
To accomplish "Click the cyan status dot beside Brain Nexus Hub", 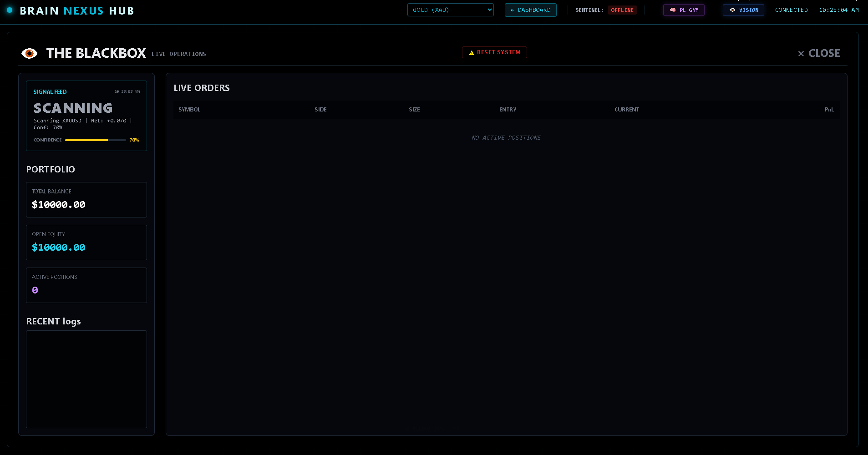I will pos(10,10).
